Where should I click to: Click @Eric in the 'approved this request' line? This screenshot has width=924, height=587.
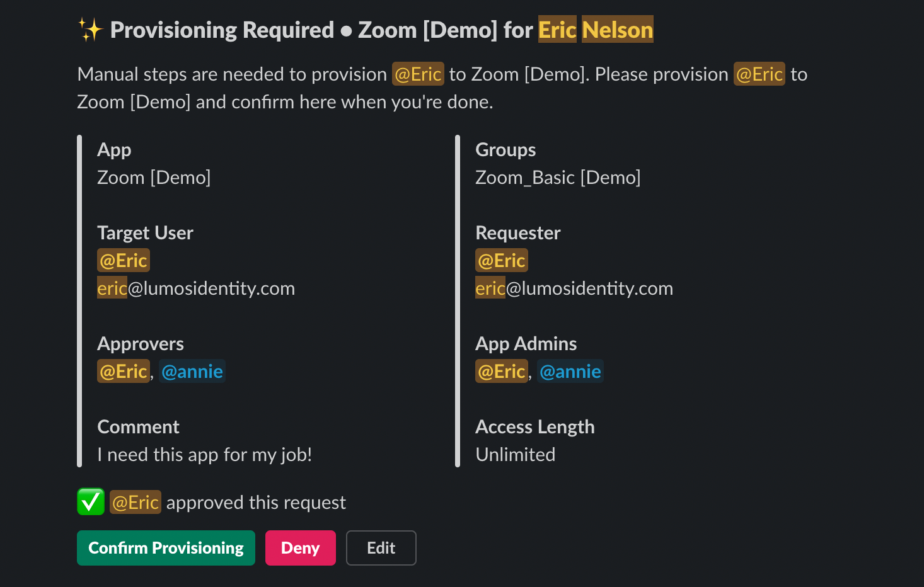point(136,502)
